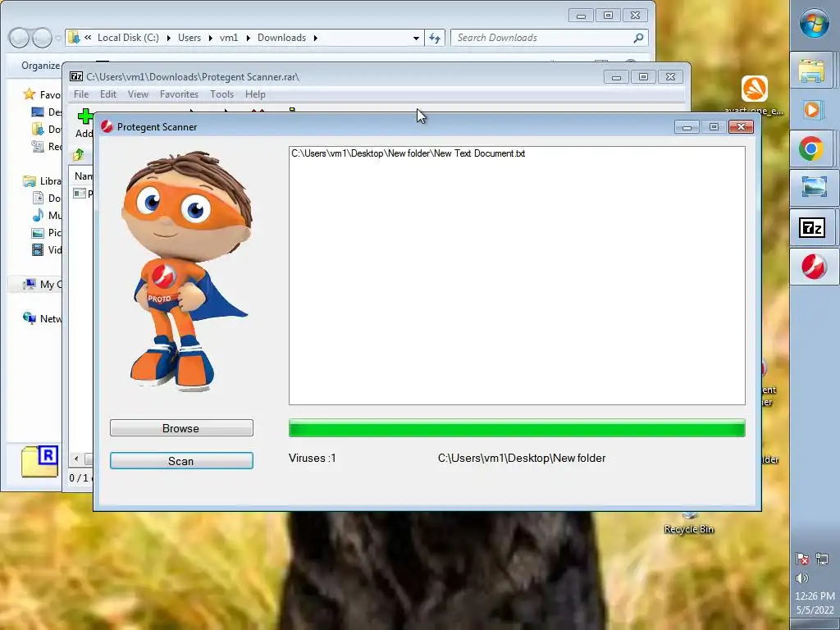This screenshot has width=840, height=630.
Task: Open the Help menu in 7-Zip window
Action: tap(255, 94)
